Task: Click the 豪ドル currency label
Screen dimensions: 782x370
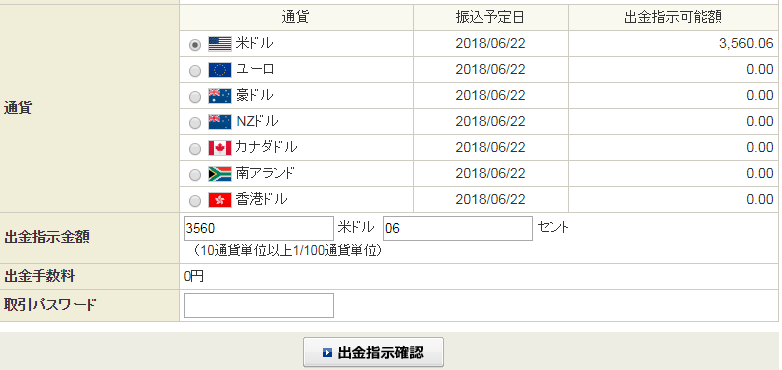Action: click(254, 95)
